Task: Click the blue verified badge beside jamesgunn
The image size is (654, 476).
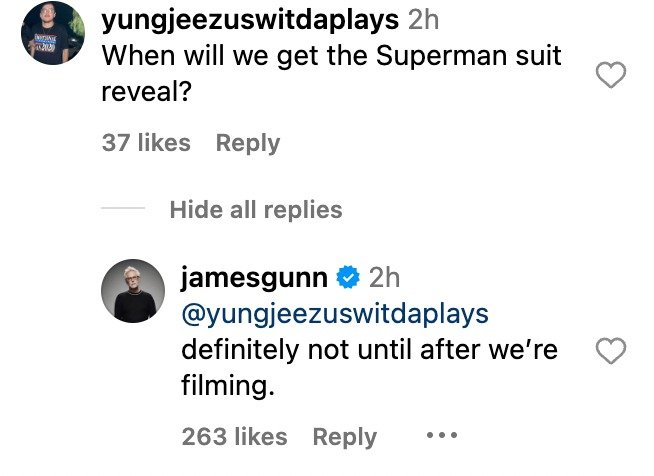Action: click(x=347, y=276)
